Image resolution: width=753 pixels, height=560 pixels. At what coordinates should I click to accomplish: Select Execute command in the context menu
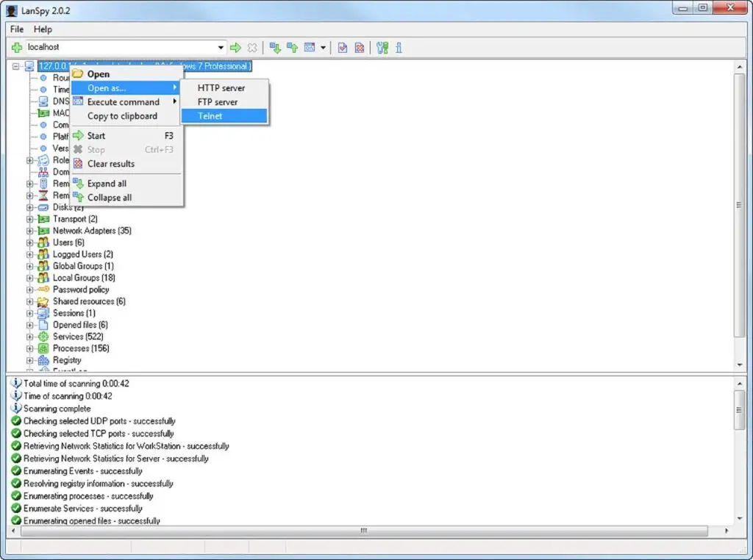[126, 101]
